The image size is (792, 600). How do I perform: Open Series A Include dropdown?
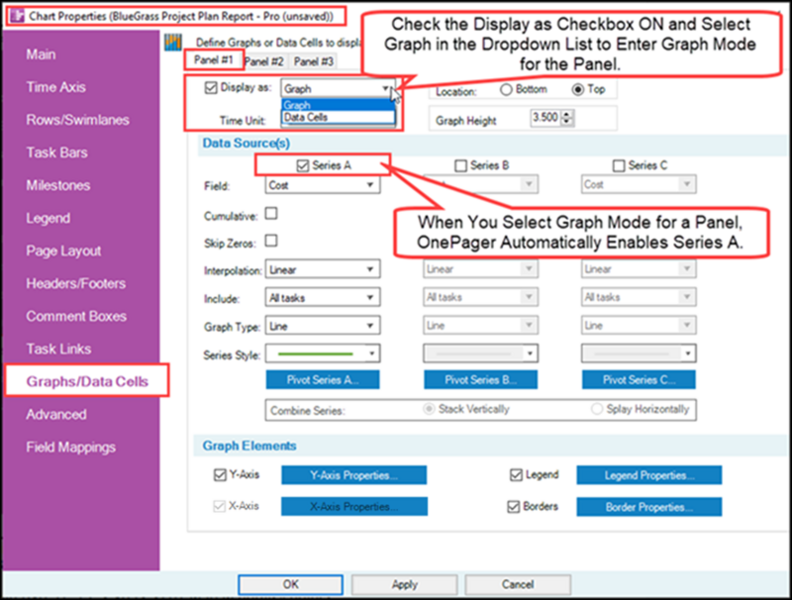(x=323, y=297)
